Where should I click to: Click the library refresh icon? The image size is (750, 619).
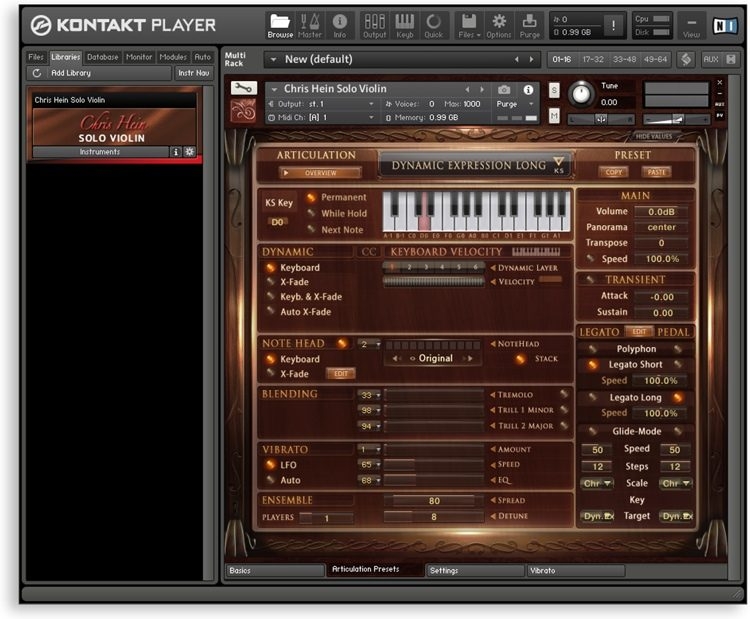[37, 73]
